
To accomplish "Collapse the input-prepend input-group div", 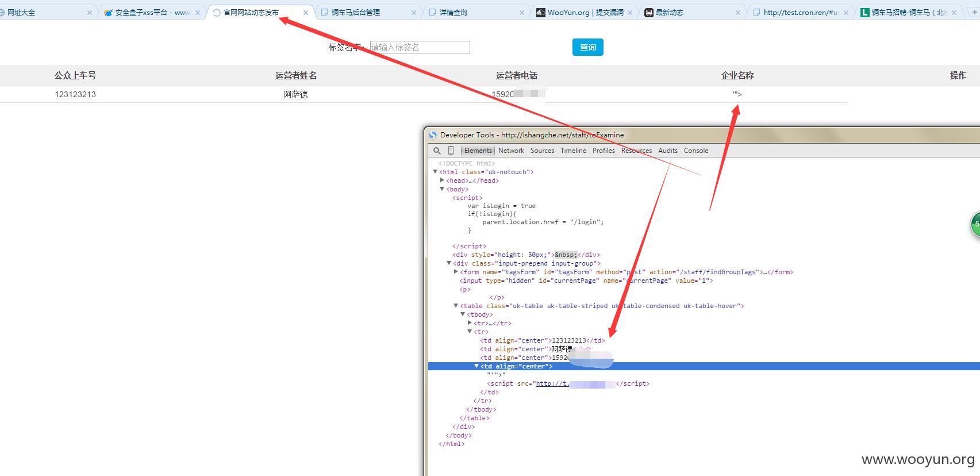I will pyautogui.click(x=449, y=263).
